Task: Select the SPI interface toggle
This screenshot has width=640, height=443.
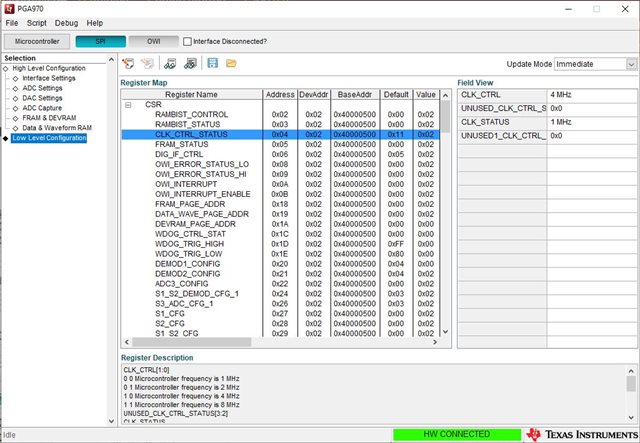Action: (101, 41)
